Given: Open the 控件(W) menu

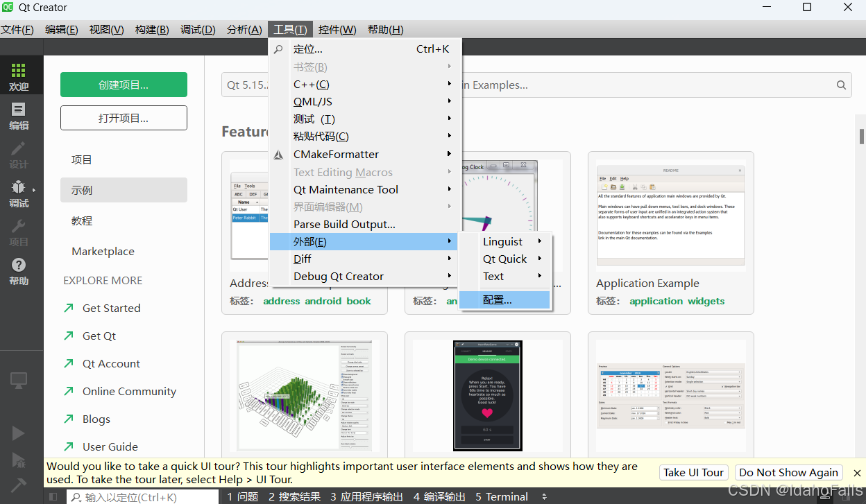Looking at the screenshot, I should tap(337, 29).
